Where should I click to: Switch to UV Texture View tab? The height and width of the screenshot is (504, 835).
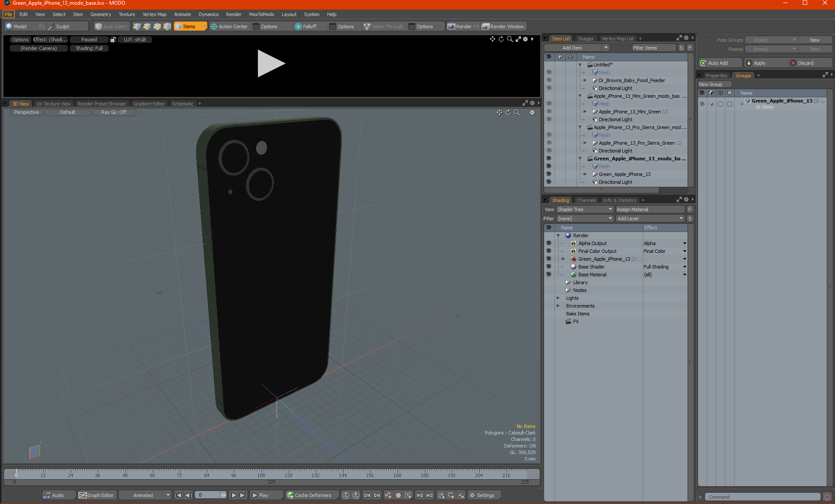53,104
